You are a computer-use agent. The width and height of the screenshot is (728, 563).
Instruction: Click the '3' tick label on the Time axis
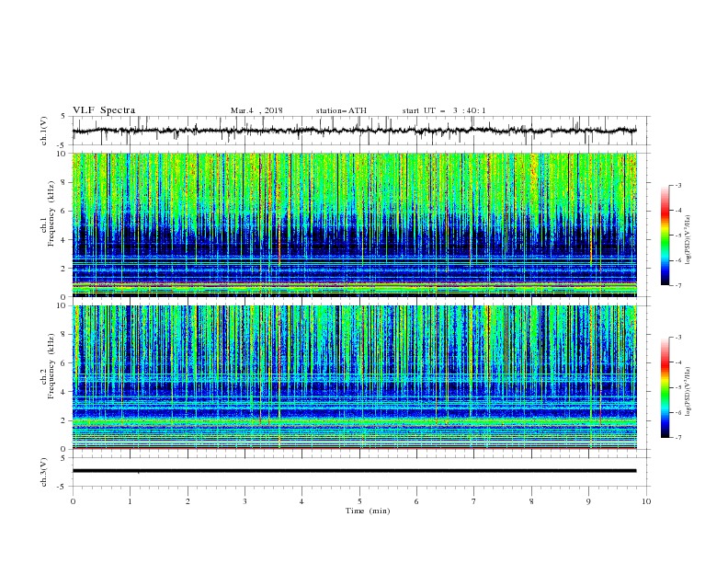click(245, 501)
